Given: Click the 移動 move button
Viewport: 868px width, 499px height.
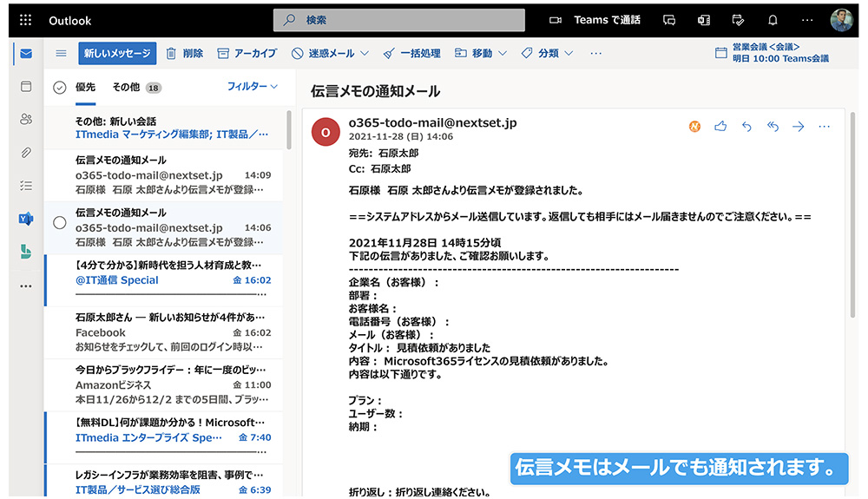Looking at the screenshot, I should pos(473,54).
